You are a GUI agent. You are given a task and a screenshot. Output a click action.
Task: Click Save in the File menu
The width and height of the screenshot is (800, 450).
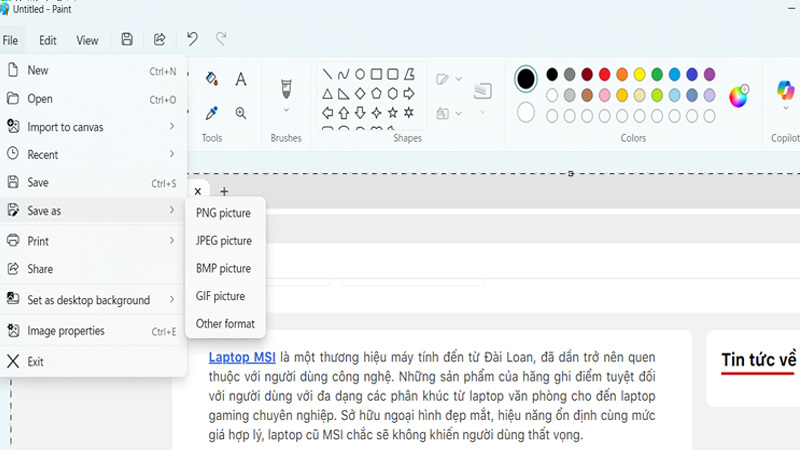tap(92, 182)
